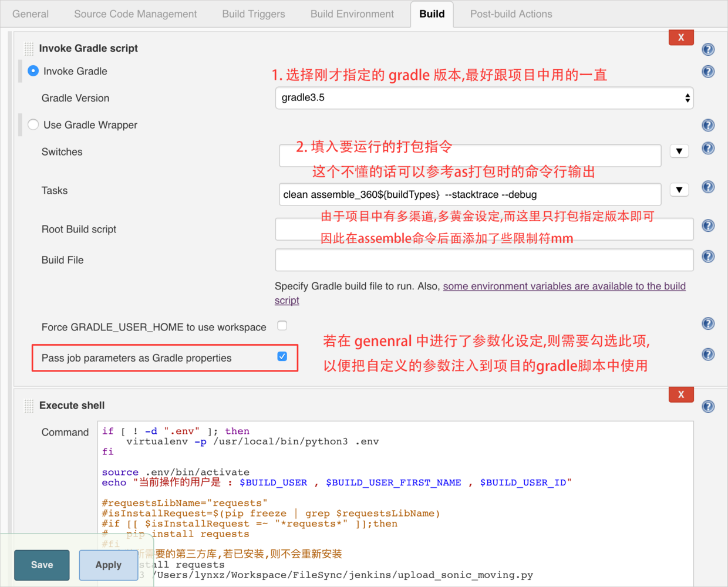Open help for Root Build script

708,226
